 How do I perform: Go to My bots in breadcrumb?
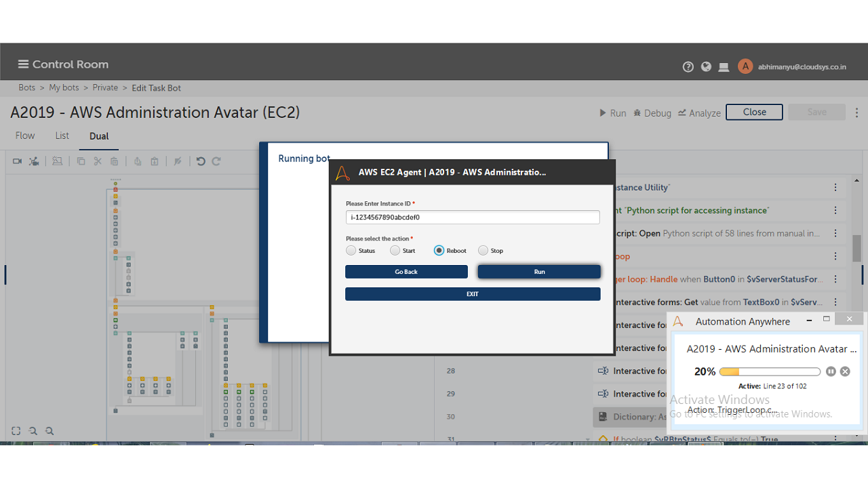[x=64, y=87]
